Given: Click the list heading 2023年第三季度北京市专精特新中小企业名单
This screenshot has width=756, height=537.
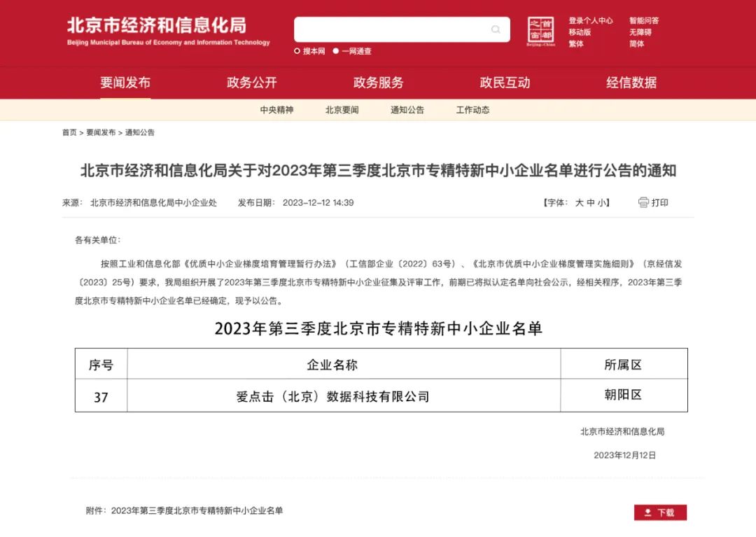Looking at the screenshot, I should pyautogui.click(x=379, y=329).
